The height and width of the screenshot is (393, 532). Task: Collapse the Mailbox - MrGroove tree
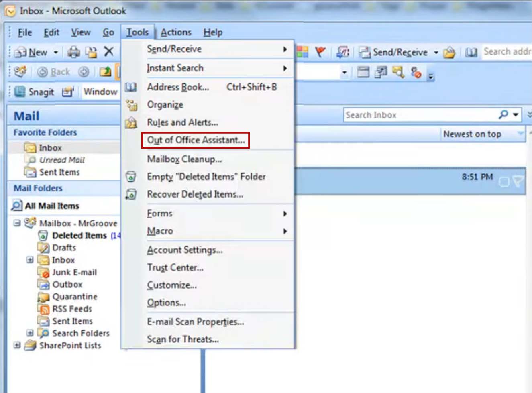(x=17, y=223)
